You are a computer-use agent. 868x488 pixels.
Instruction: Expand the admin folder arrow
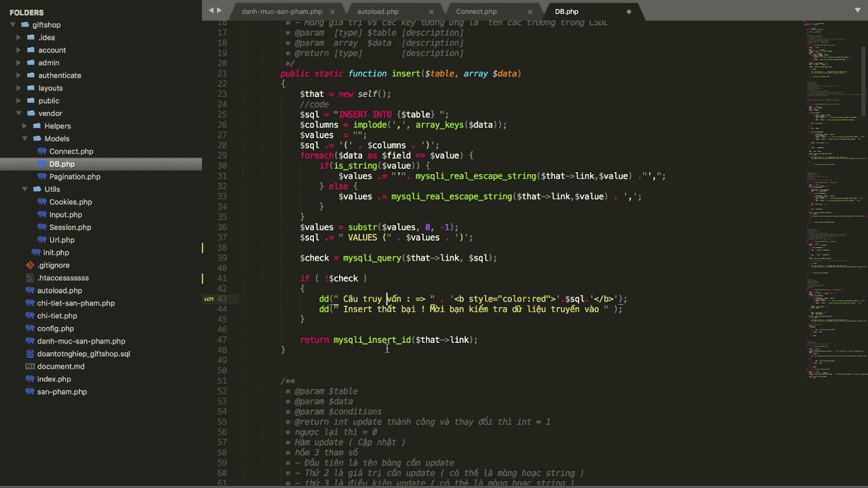18,63
